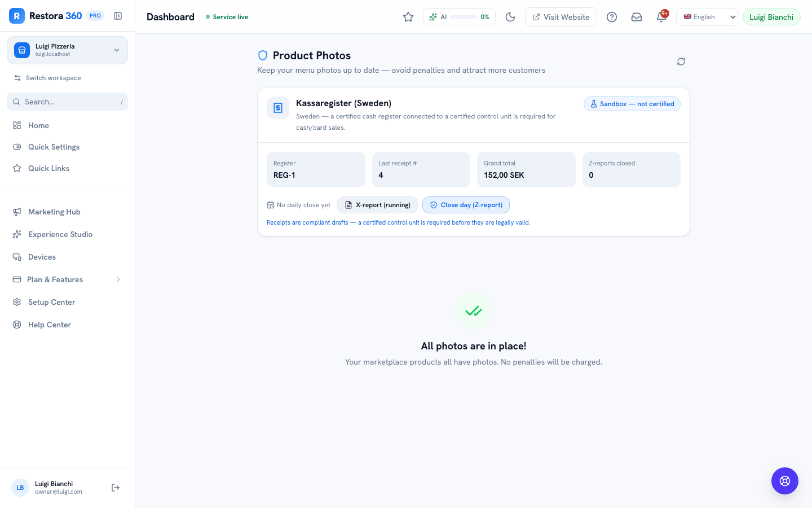Click the Restora 360 logo icon
The image size is (812, 508).
click(17, 16)
